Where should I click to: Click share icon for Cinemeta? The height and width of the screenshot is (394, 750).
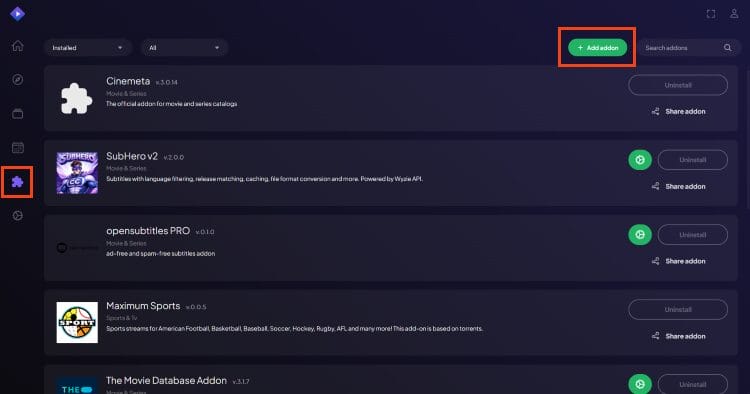(656, 111)
